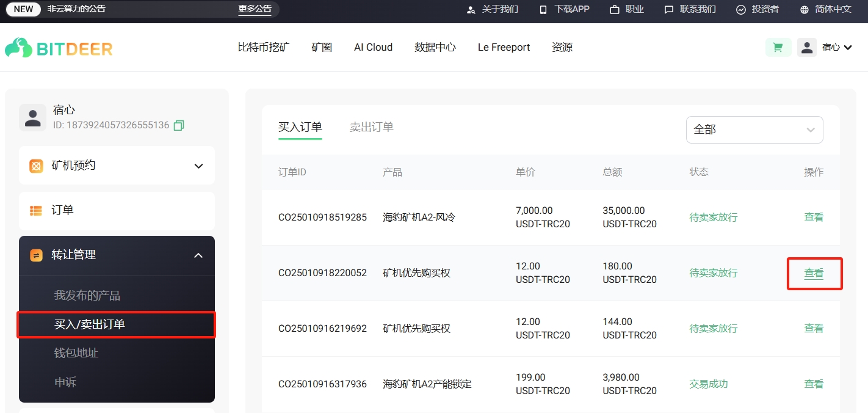Switch to the 卖出订单 tab
The height and width of the screenshot is (413, 868).
pyautogui.click(x=372, y=127)
